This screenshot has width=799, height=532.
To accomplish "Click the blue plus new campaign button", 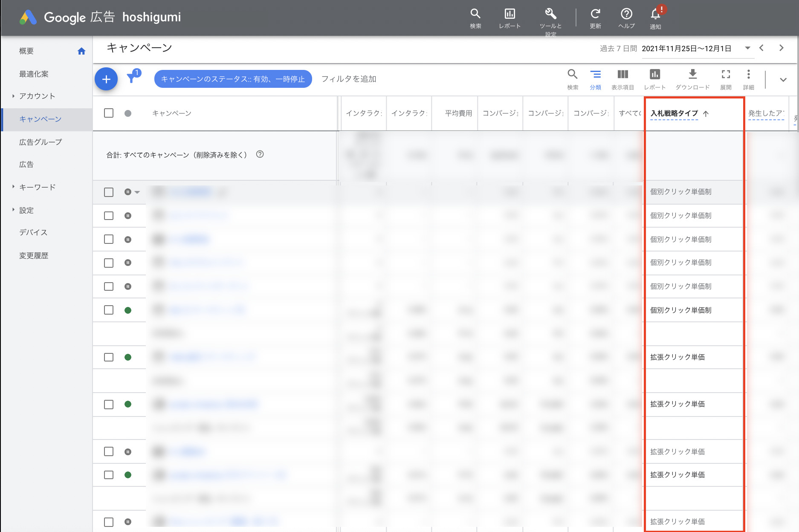I will click(106, 79).
